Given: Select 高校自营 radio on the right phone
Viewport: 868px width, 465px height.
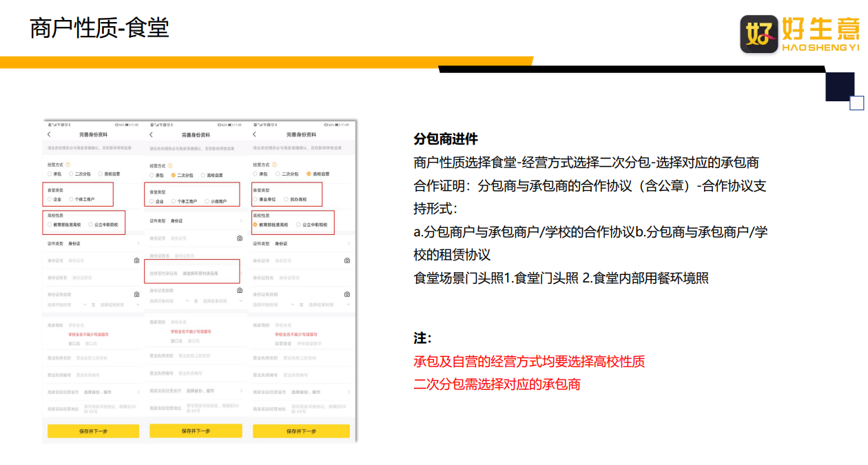Looking at the screenshot, I should (x=318, y=174).
